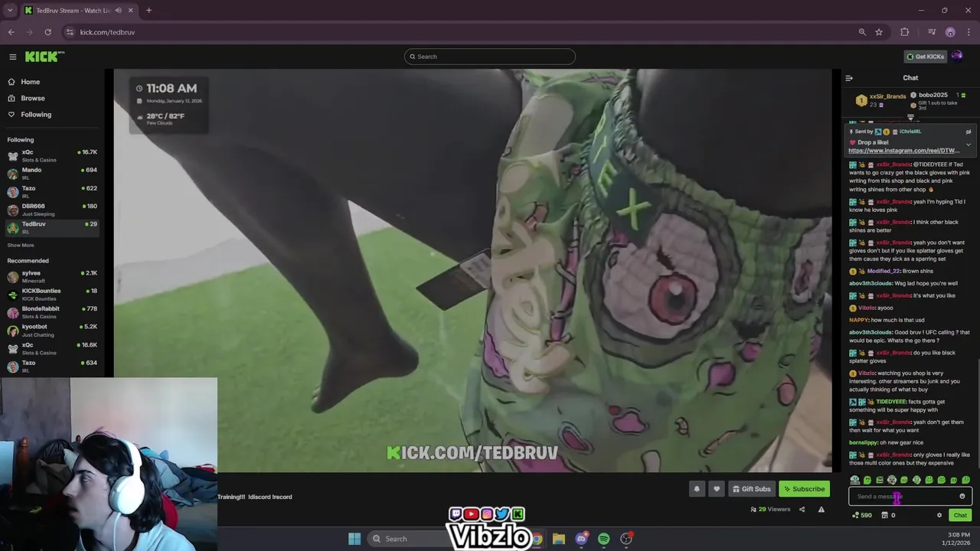The image size is (980, 551).
Task: Open a new browser tab
Action: pos(149,10)
